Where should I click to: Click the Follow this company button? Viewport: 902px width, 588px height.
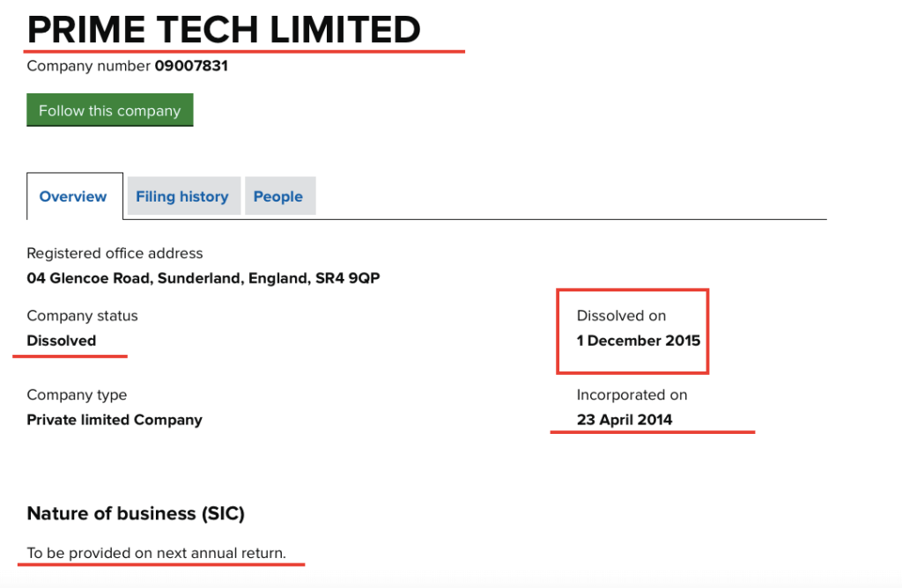[x=109, y=111]
